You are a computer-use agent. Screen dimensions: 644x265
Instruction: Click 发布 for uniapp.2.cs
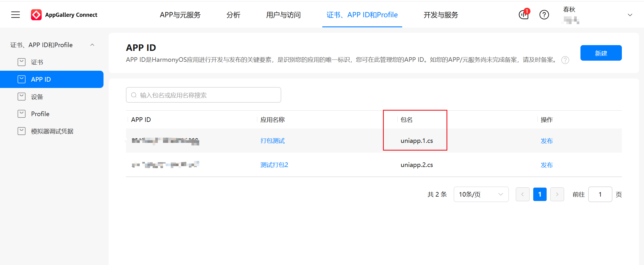click(x=547, y=165)
